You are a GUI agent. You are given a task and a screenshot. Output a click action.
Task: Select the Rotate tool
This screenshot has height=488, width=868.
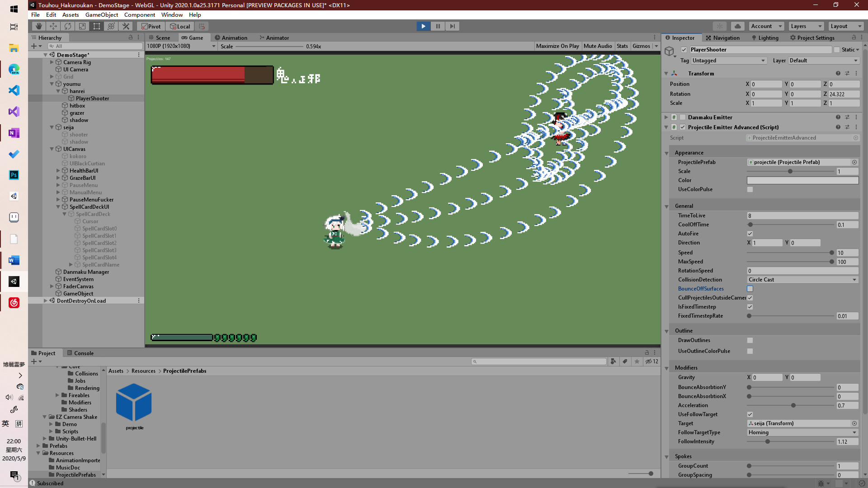tap(67, 26)
